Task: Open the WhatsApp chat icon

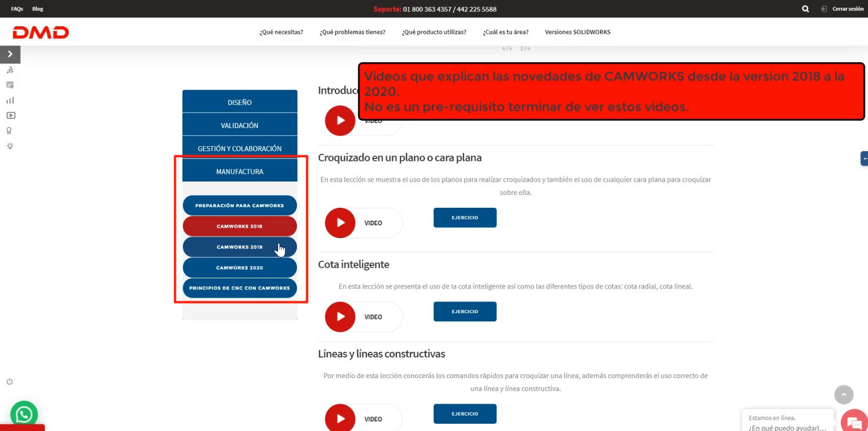Action: pyautogui.click(x=24, y=414)
